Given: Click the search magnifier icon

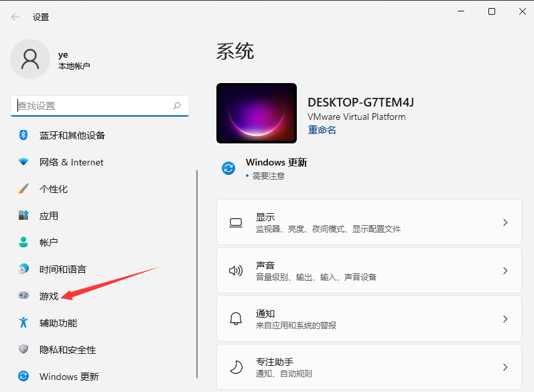Looking at the screenshot, I should [x=177, y=106].
